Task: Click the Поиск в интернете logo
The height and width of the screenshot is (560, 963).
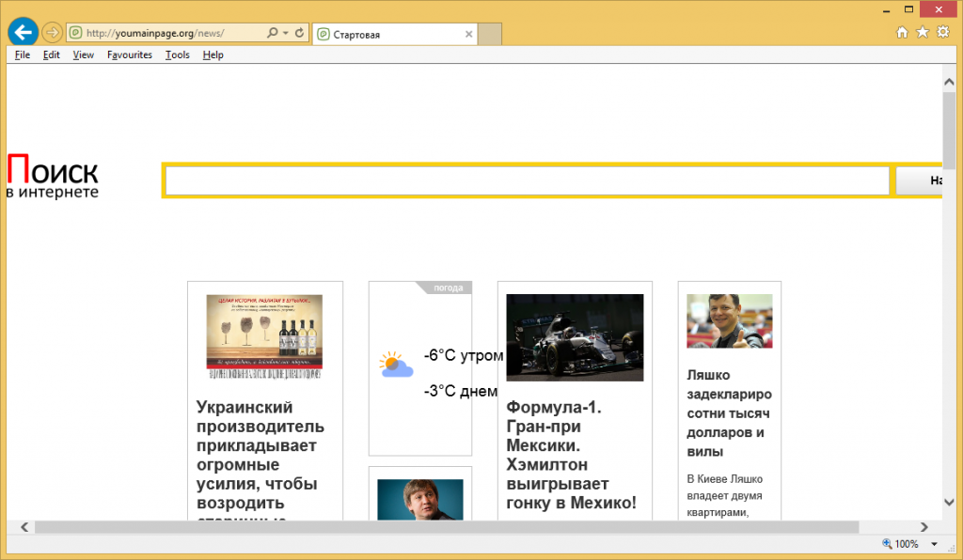Action: pyautogui.click(x=53, y=177)
